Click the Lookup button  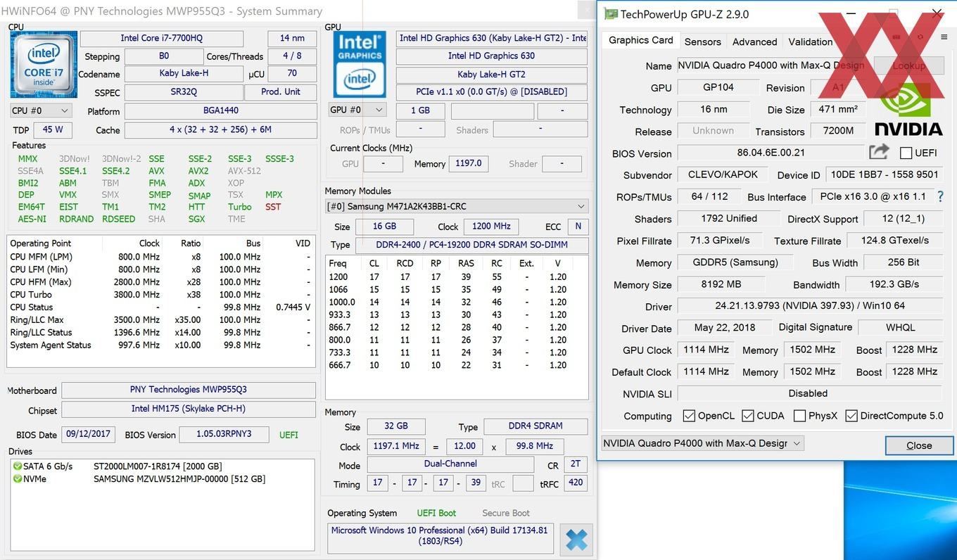[908, 65]
